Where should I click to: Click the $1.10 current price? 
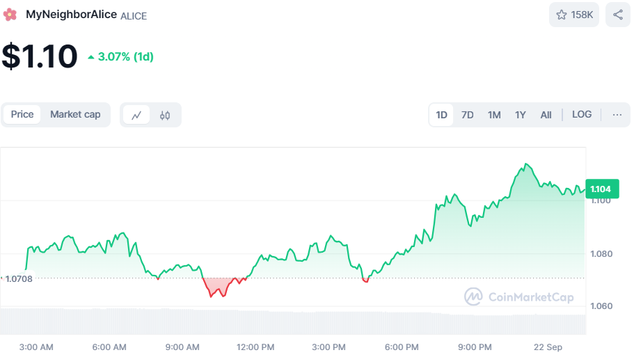pyautogui.click(x=39, y=56)
